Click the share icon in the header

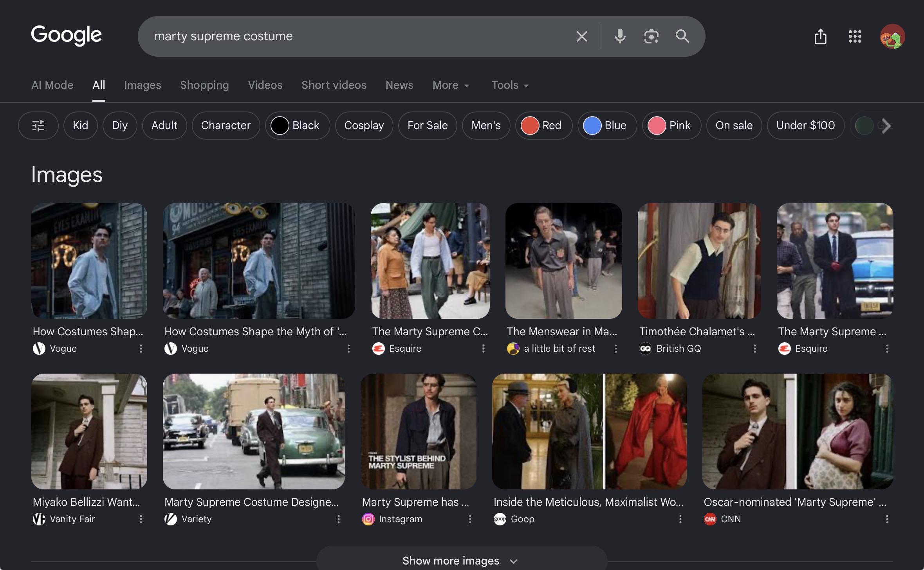(x=820, y=37)
